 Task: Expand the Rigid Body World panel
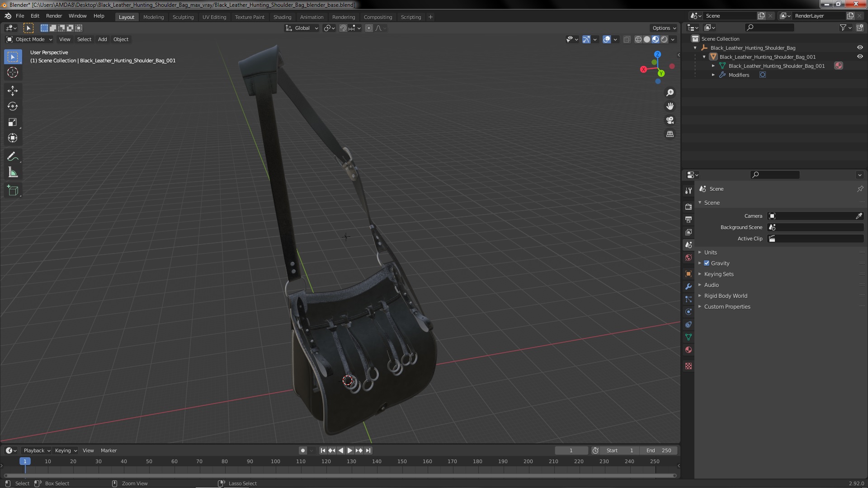click(x=725, y=296)
